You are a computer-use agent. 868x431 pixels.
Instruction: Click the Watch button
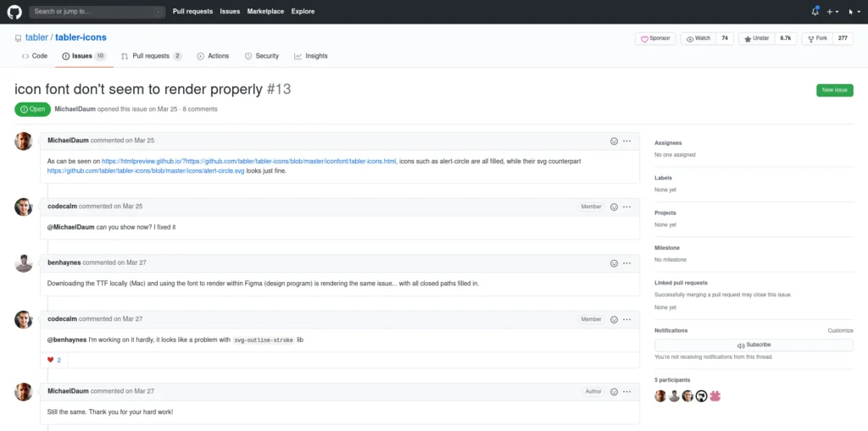tap(698, 39)
